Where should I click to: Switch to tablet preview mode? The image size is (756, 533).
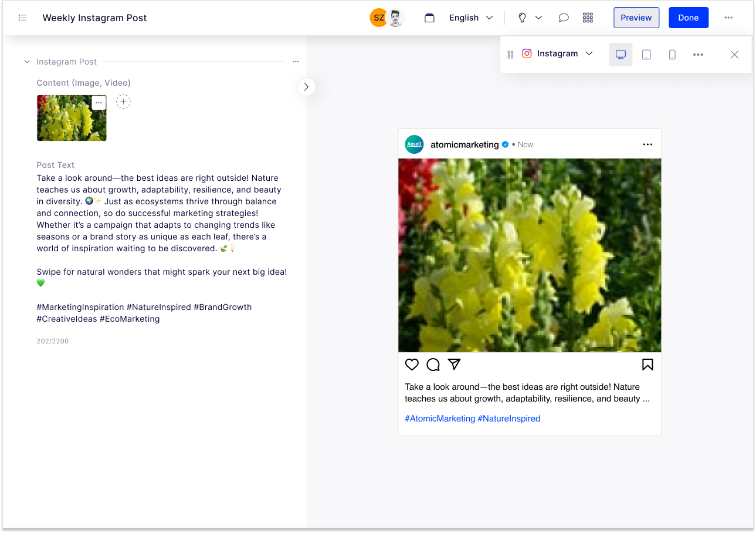pos(646,55)
